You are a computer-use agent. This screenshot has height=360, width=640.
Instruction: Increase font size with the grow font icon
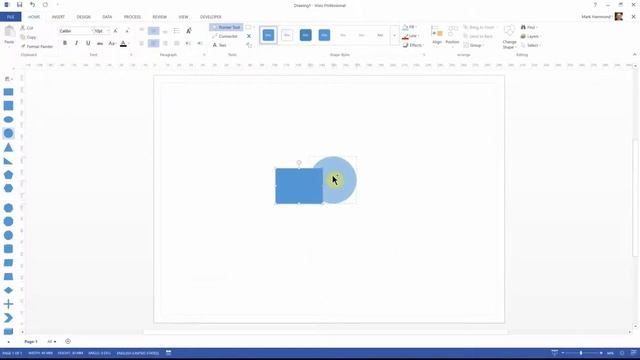[x=116, y=31]
